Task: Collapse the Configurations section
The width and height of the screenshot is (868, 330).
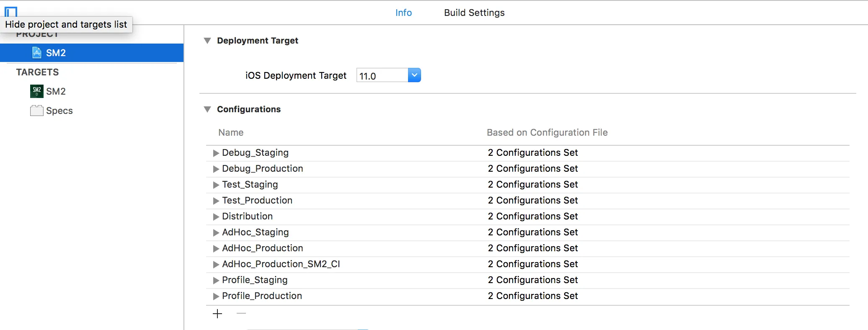Action: click(x=207, y=109)
